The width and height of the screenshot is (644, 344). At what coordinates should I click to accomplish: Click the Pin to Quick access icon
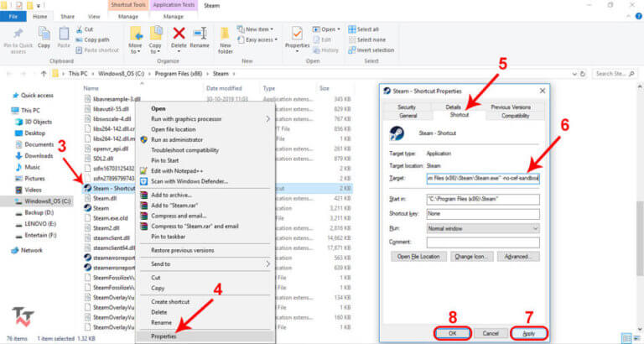18,34
